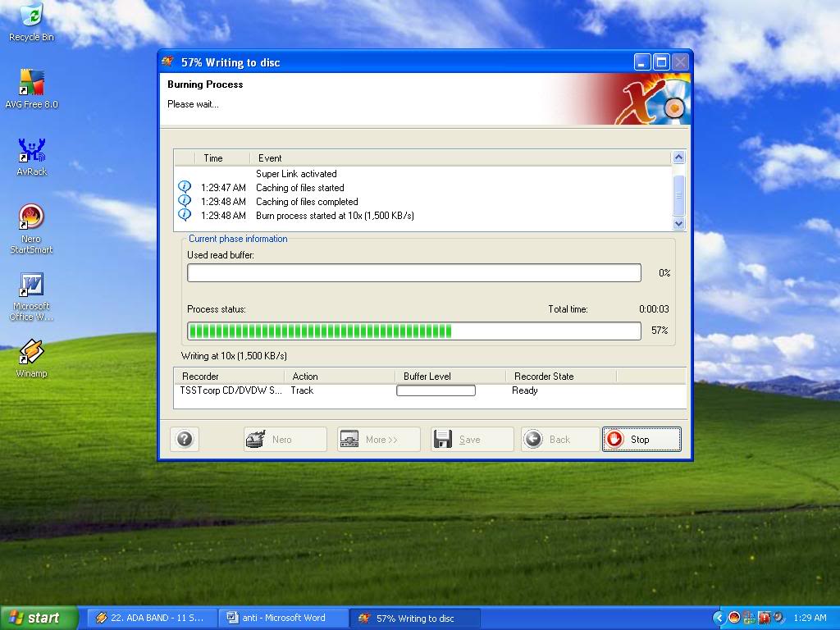
Task: Minimize the Writing to disc window
Action: [642, 62]
